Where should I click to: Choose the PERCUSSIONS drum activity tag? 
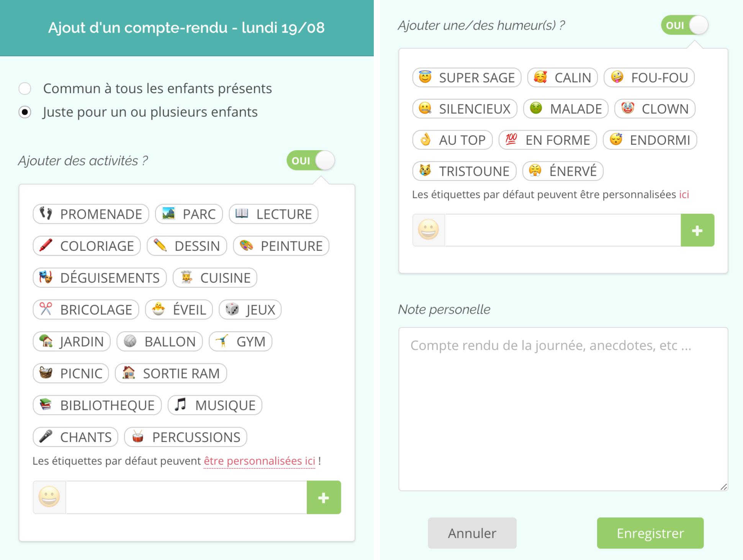186,437
